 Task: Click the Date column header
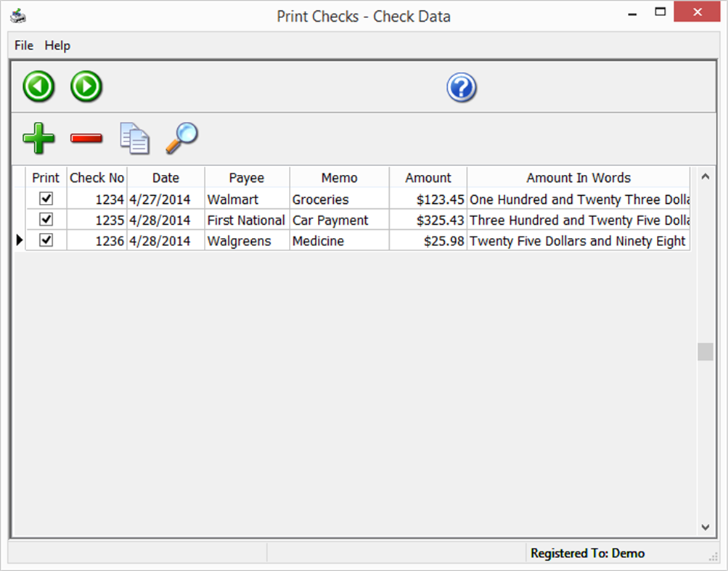pos(165,177)
